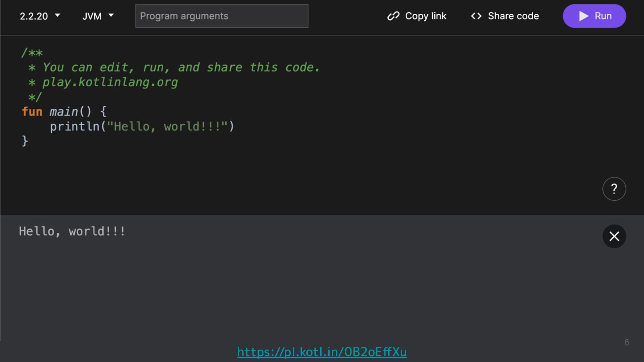644x362 pixels.
Task: Run the Kotlin program
Action: point(594,16)
